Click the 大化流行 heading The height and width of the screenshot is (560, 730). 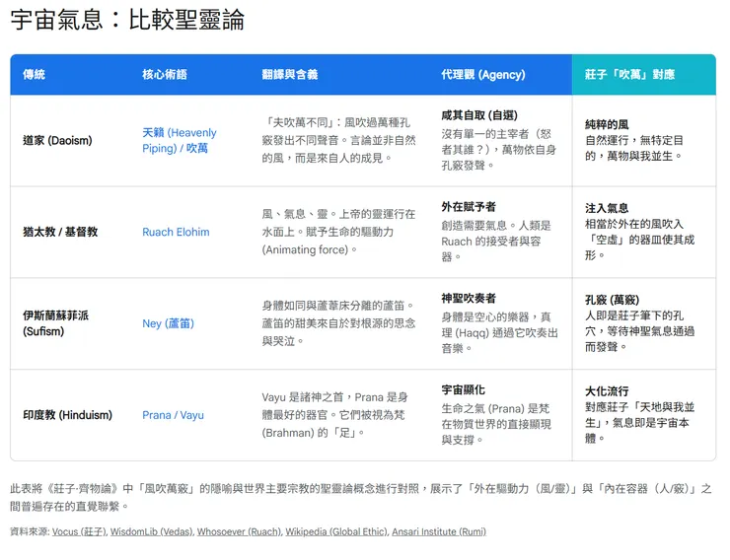(607, 391)
